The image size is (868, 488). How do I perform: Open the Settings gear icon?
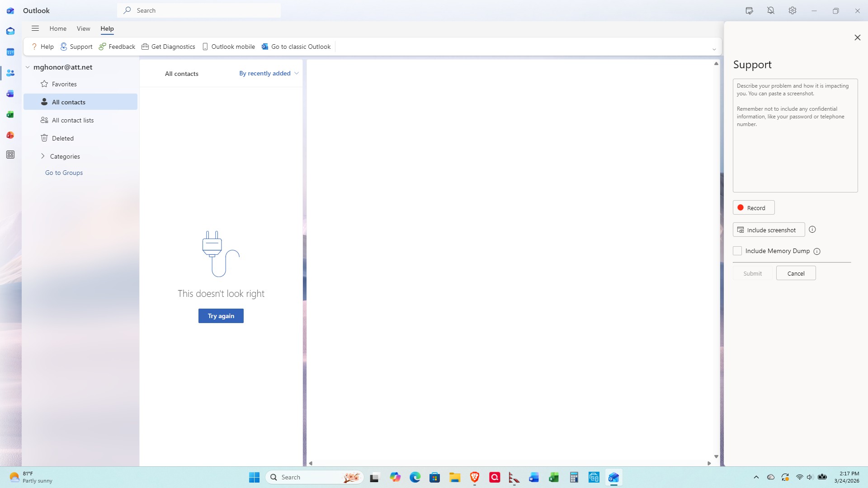tap(793, 10)
